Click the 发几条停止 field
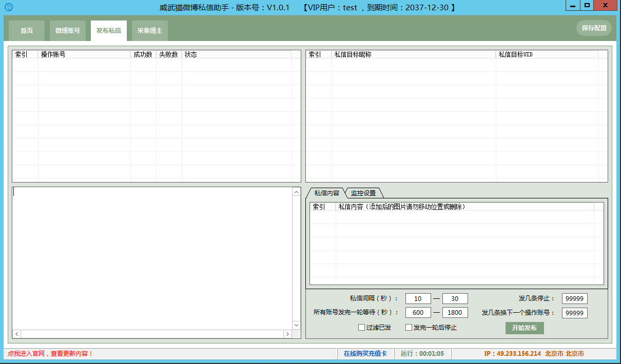This screenshot has width=621, height=364. pos(575,299)
